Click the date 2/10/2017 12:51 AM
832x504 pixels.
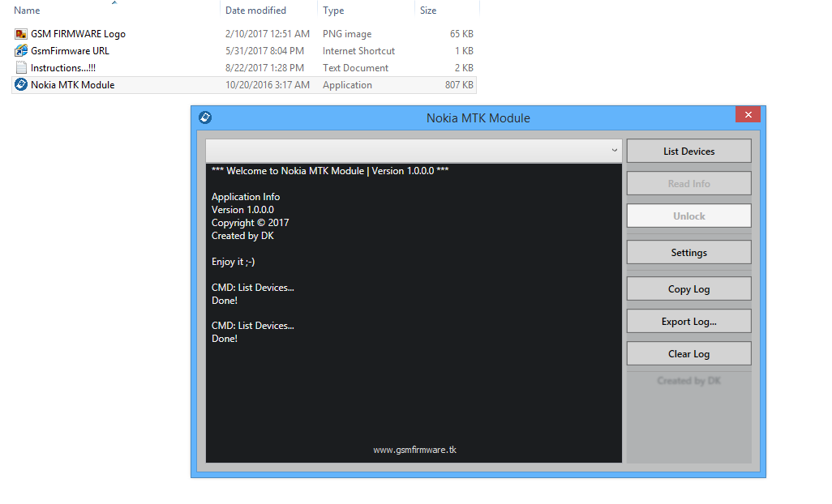(268, 34)
